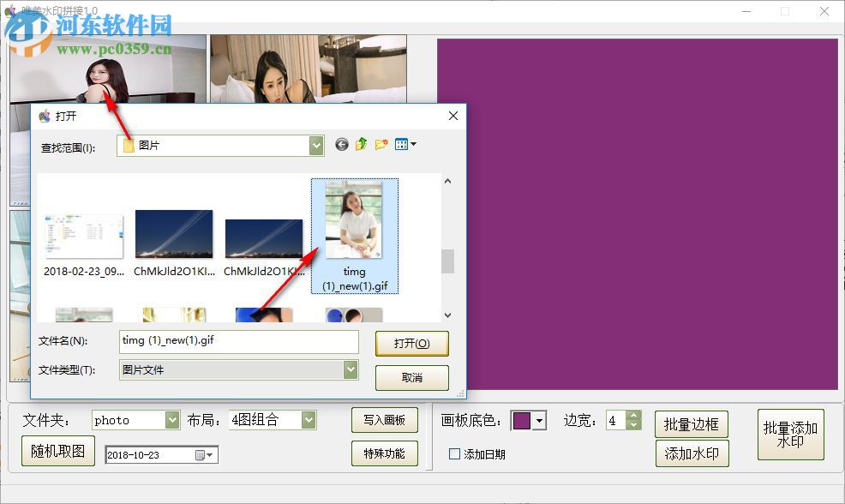
Task: Increase the 边宽 value with up arrow
Action: (x=634, y=416)
